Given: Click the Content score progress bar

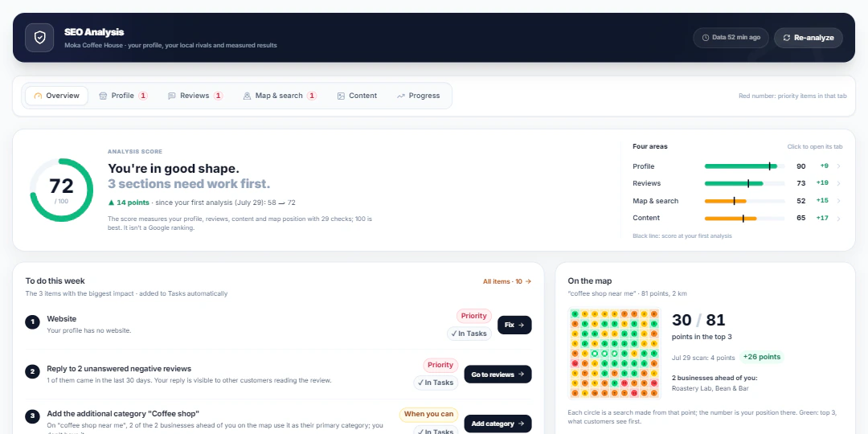Looking at the screenshot, I should 744,218.
